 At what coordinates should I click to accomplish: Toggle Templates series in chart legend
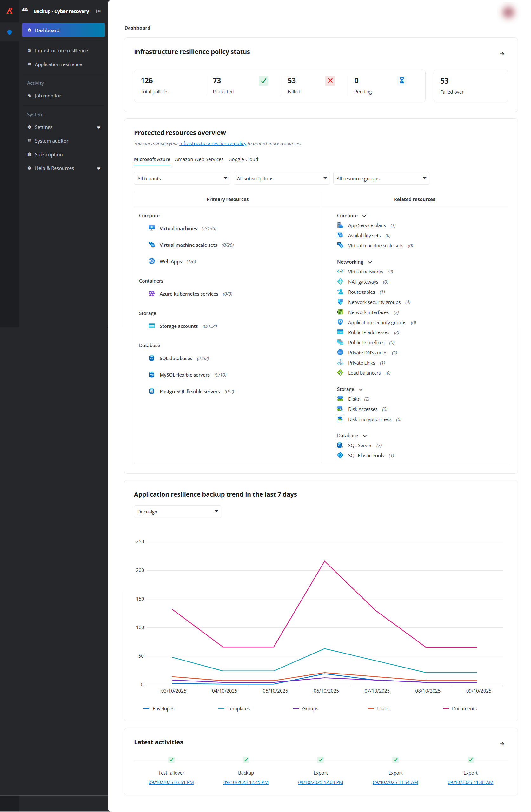pos(234,708)
